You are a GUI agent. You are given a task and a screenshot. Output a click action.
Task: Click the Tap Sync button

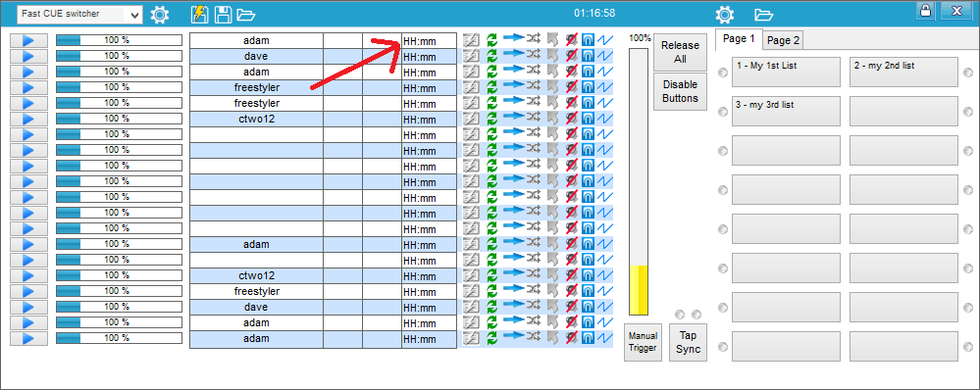coord(688,342)
